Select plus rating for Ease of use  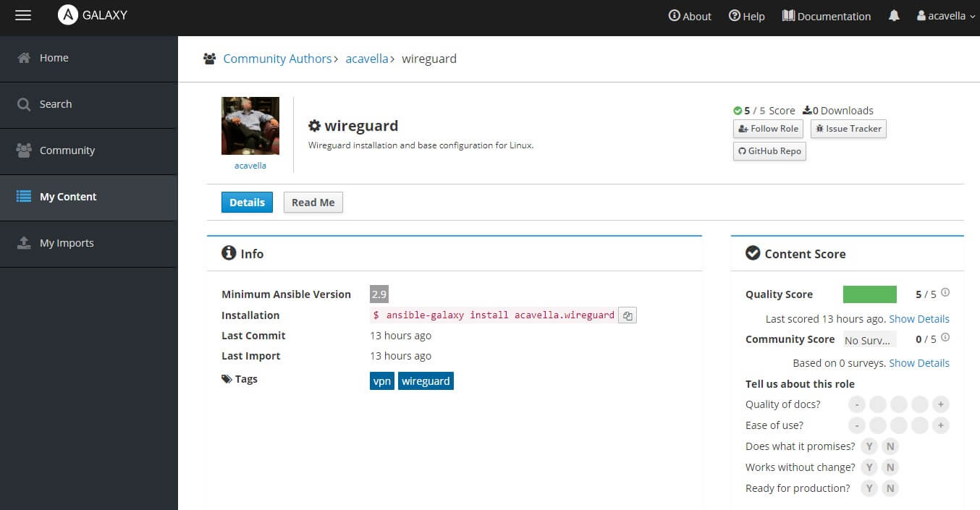[x=940, y=425]
